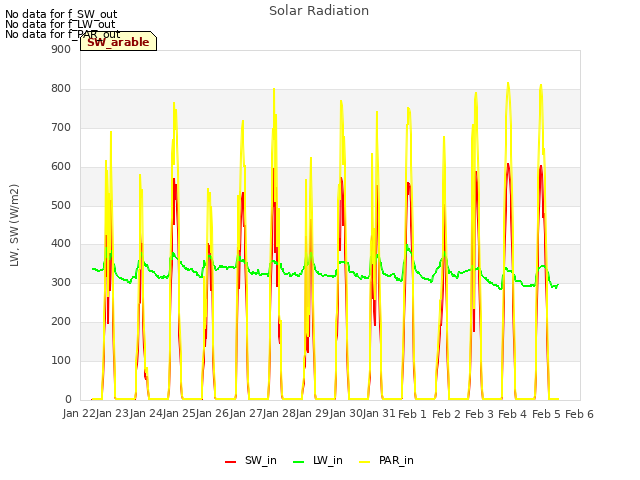Image resolution: width=640 pixels, height=480 pixels.
Task: Click the Feb 5 x-axis date label
Action: pos(546,414)
